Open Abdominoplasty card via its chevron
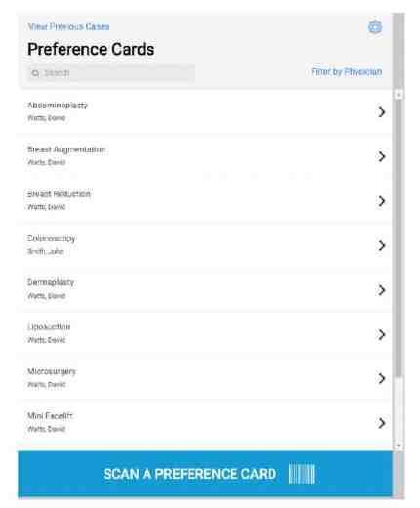This screenshot has height=508, width=420. [x=382, y=112]
